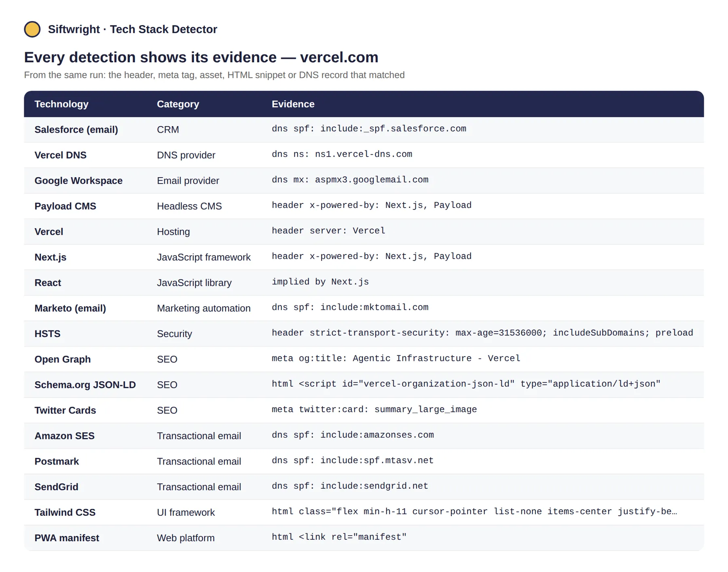
Task: Select the Vercel DNS technology cell
Action: [x=61, y=155]
